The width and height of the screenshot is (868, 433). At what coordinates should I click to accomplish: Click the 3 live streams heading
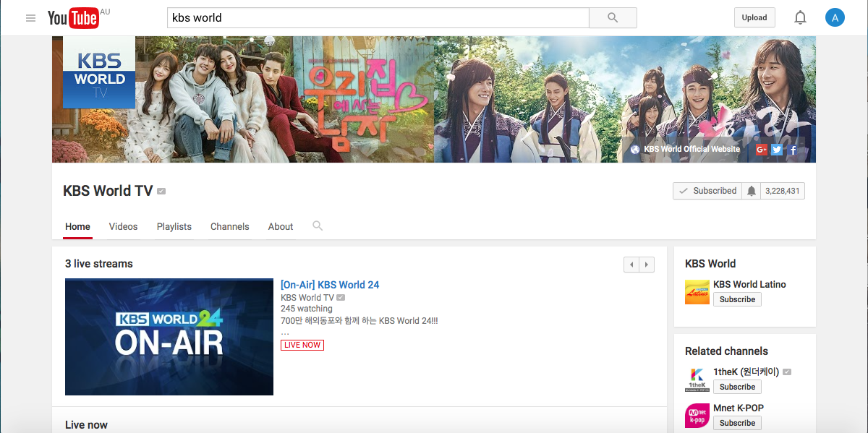[99, 264]
